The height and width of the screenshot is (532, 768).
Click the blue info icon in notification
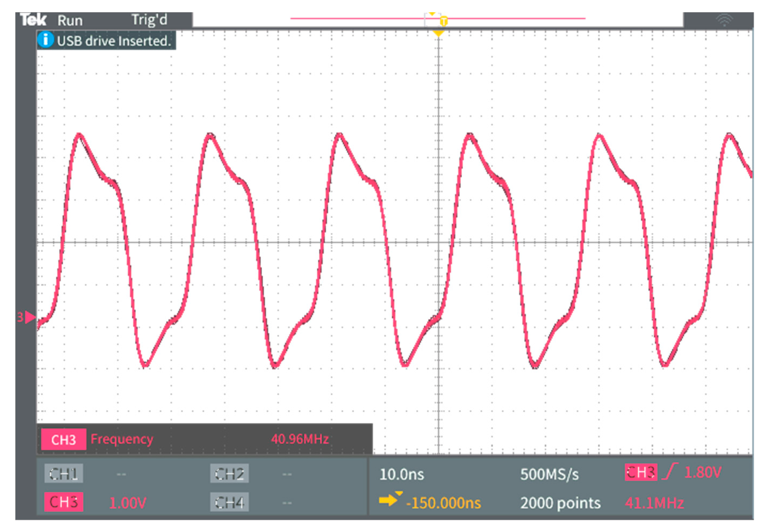(x=45, y=40)
